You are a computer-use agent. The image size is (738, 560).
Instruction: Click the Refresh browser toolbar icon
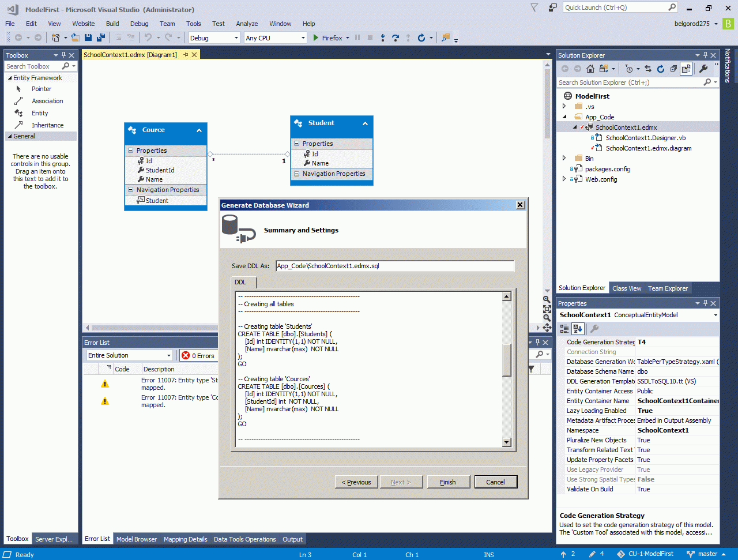click(x=421, y=37)
